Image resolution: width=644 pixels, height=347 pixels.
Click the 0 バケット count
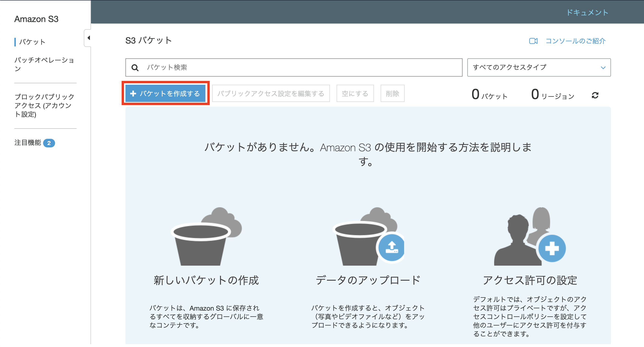(490, 95)
